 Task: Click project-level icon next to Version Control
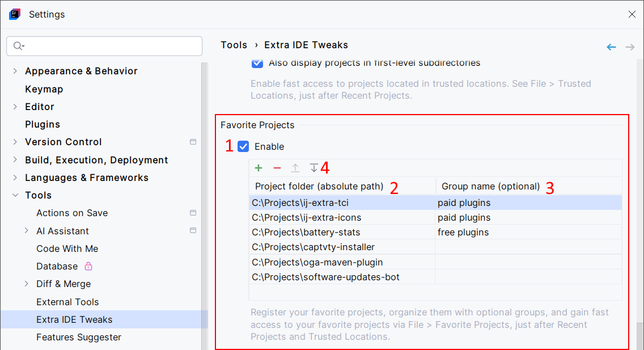(x=193, y=142)
